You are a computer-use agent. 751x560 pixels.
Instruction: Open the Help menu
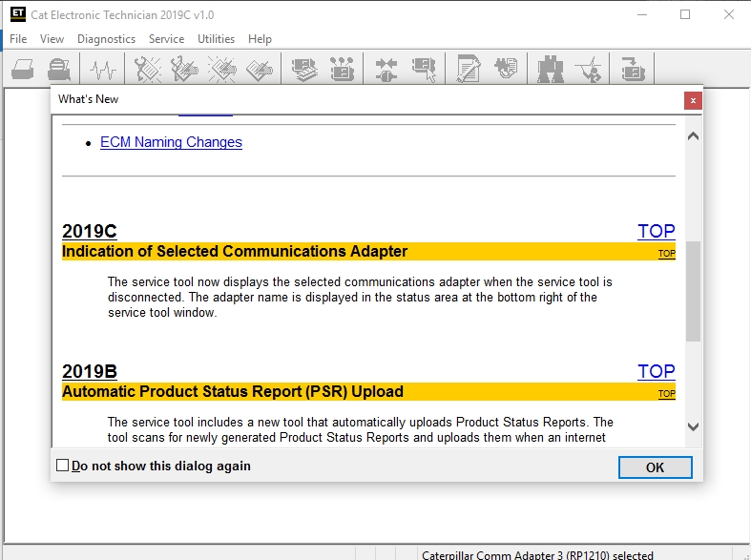260,39
